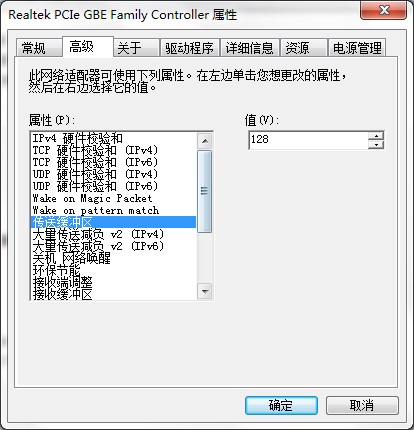Viewport: 414px width, 430px height.
Task: Close the properties dialog window
Action: [x=383, y=10]
